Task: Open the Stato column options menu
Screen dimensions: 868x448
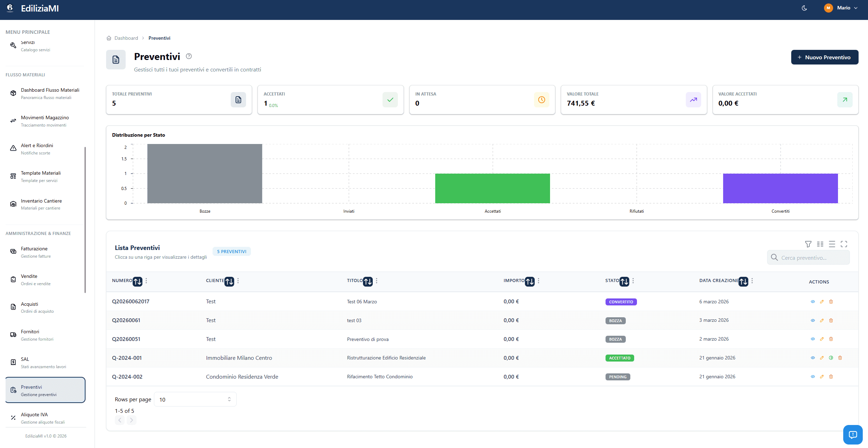Action: (x=633, y=281)
